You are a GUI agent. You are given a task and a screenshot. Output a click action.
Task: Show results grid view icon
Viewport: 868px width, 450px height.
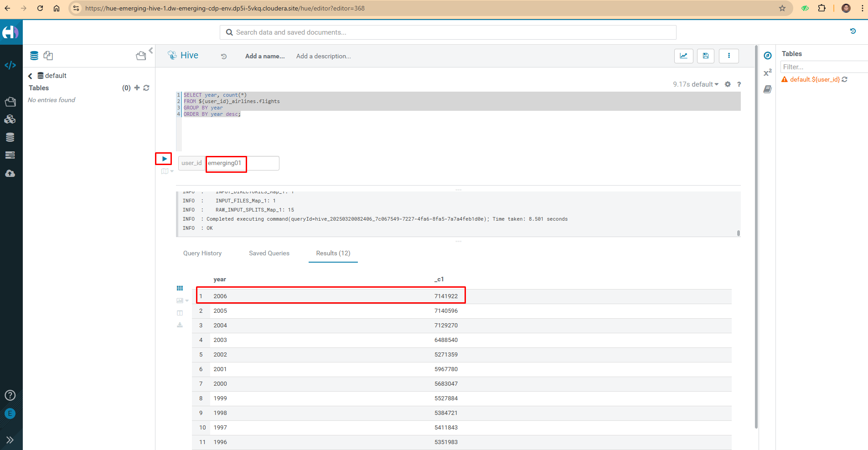tap(180, 288)
